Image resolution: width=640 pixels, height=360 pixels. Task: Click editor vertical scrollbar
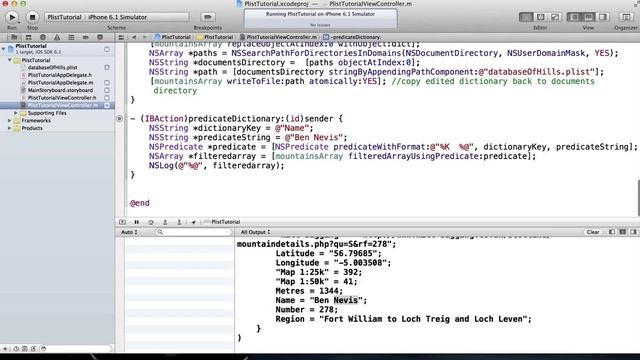coord(638,198)
